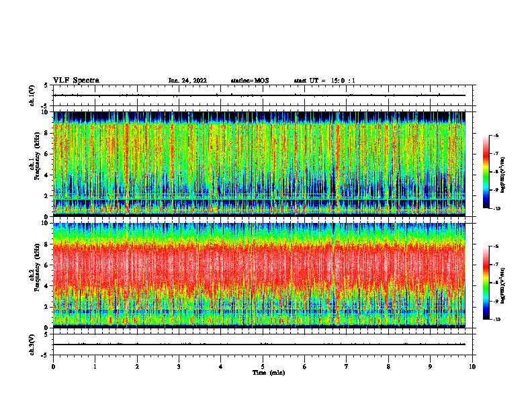The height and width of the screenshot is (411, 532).
Task: Click the "ch.3(V)" waveform axis label
Action: coord(32,345)
